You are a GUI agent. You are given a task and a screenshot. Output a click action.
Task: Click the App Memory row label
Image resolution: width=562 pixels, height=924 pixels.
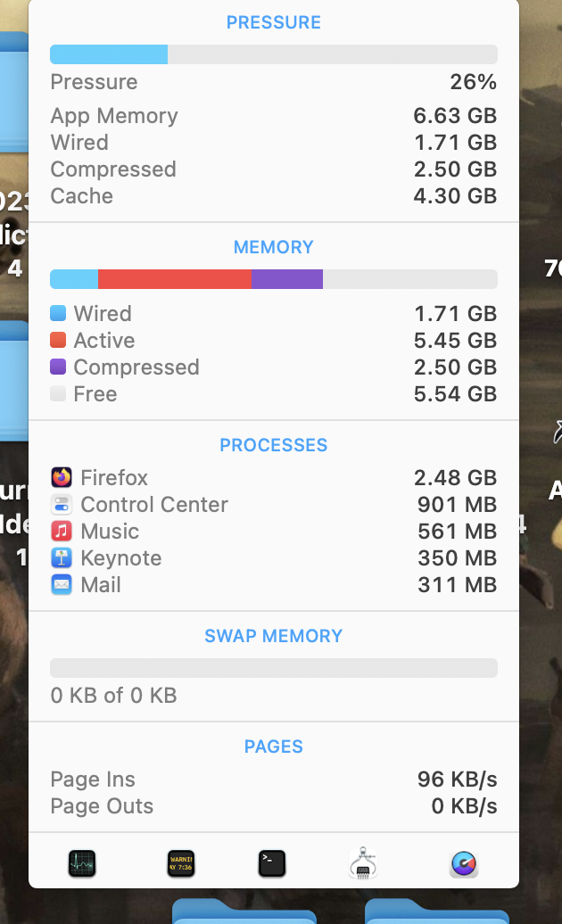(x=114, y=116)
